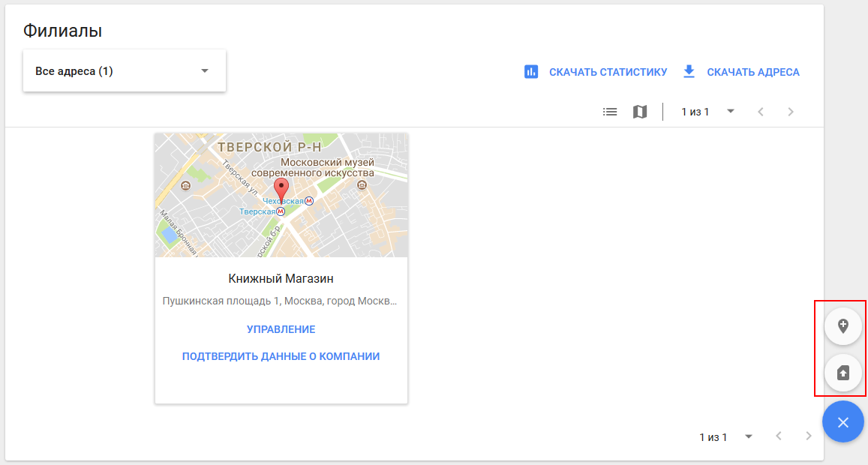Switch to map view icon

(x=640, y=112)
